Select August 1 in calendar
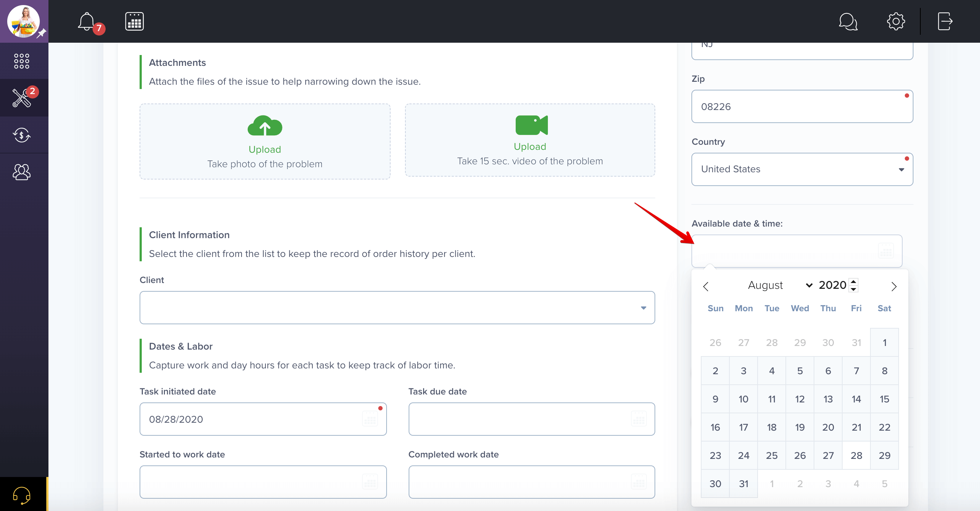Screen dimensions: 980x511 point(885,342)
